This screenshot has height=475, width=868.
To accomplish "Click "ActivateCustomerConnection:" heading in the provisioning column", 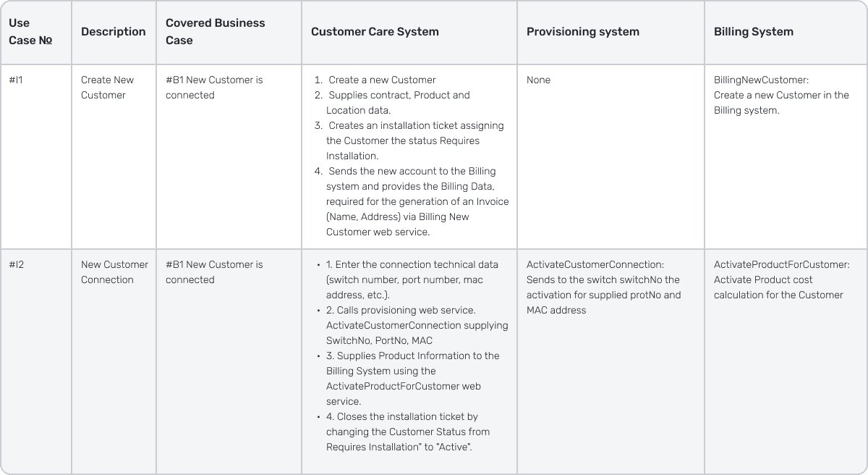I will pyautogui.click(x=595, y=265).
